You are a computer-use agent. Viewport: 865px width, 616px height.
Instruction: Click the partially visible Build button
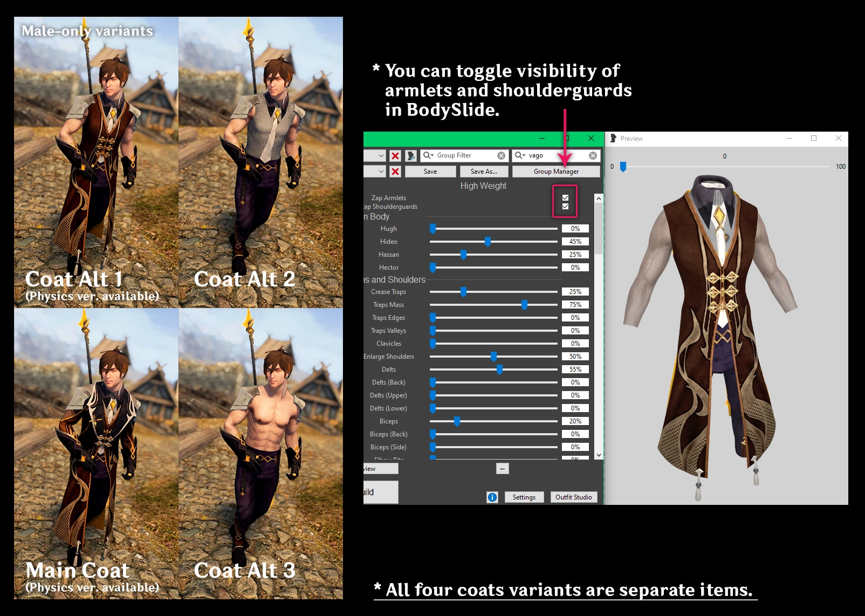[x=381, y=492]
